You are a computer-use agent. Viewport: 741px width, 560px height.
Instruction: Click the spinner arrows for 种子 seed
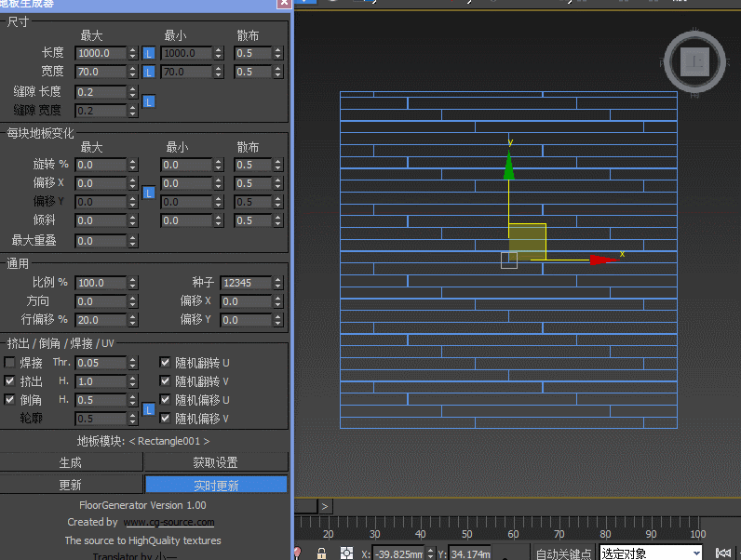(x=279, y=283)
